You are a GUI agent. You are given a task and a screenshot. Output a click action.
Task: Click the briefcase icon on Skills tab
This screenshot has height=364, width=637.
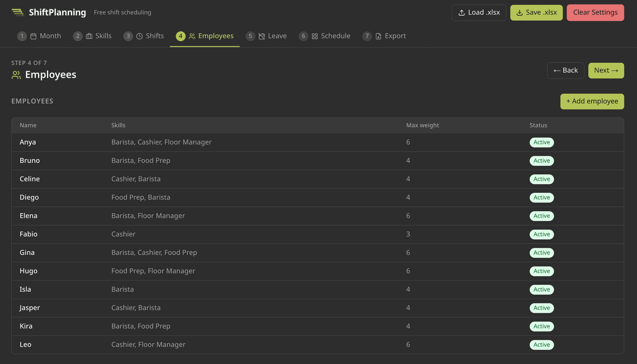89,36
